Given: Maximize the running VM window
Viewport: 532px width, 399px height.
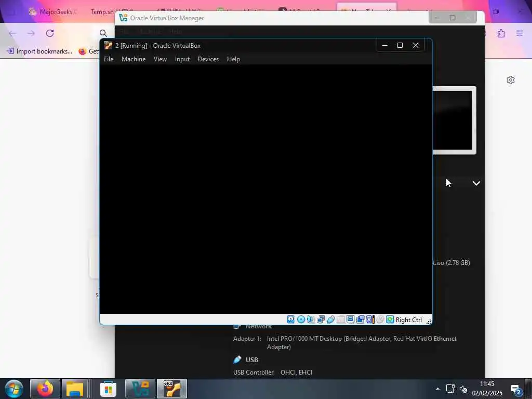Looking at the screenshot, I should click(400, 46).
